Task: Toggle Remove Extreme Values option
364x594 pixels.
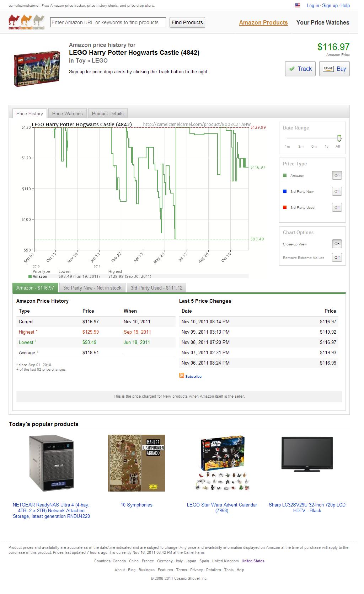Action: pos(337,257)
